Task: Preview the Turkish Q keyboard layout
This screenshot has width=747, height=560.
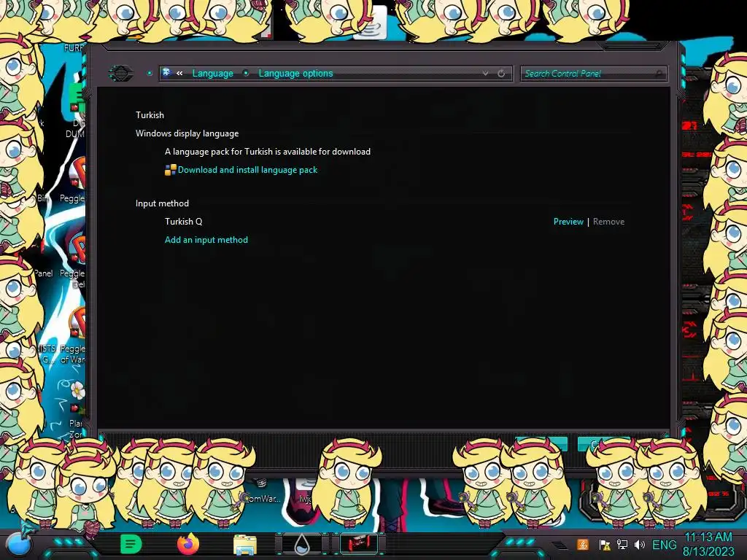Action: coord(568,222)
